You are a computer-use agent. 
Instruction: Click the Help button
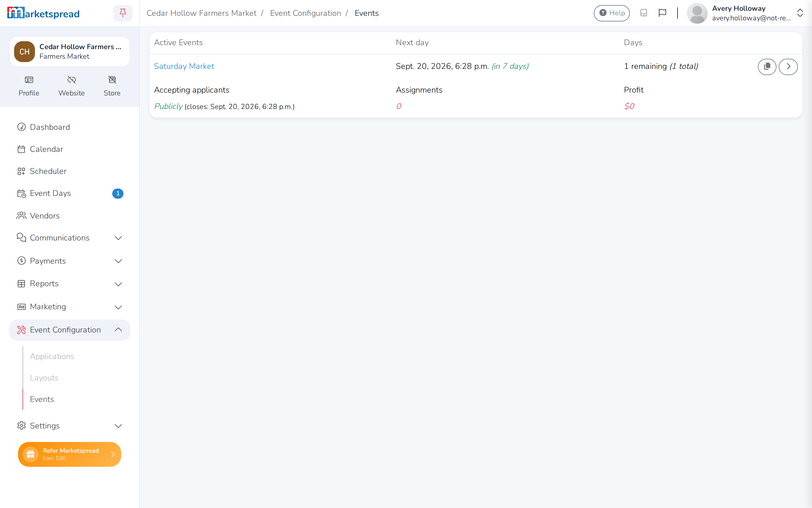click(x=612, y=13)
